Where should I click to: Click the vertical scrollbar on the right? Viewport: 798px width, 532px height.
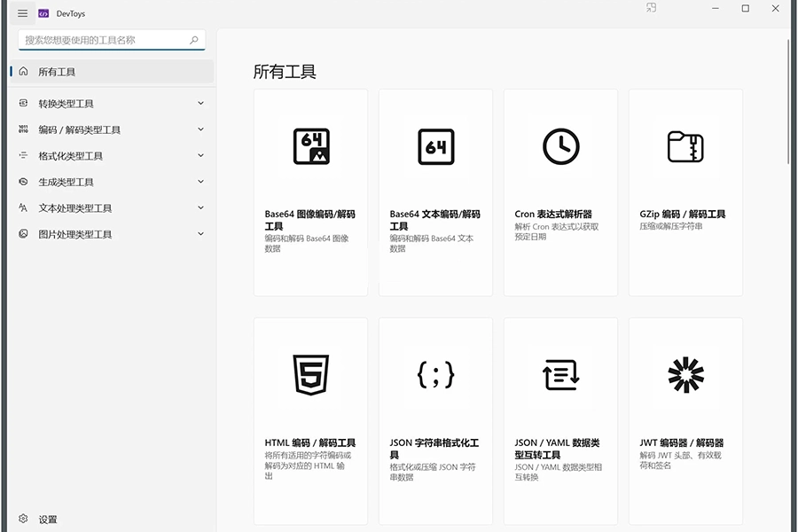(x=788, y=102)
